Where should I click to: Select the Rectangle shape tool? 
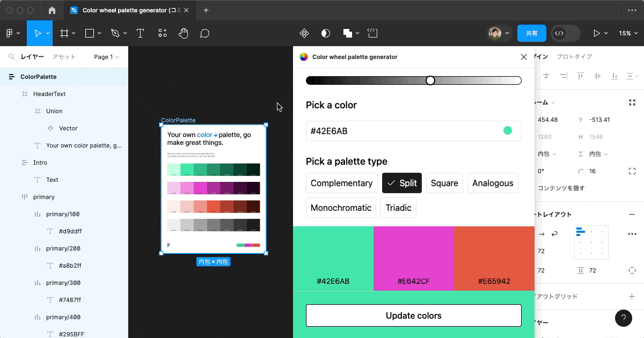click(x=89, y=33)
